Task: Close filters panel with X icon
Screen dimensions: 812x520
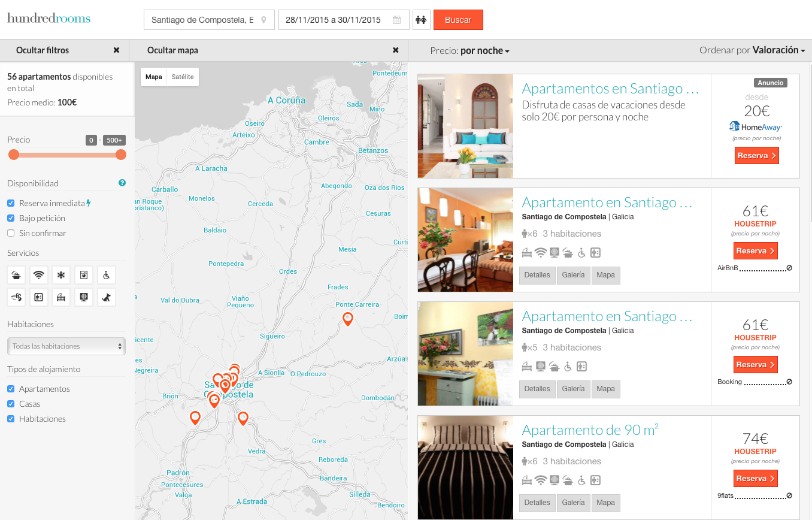Action: (116, 50)
